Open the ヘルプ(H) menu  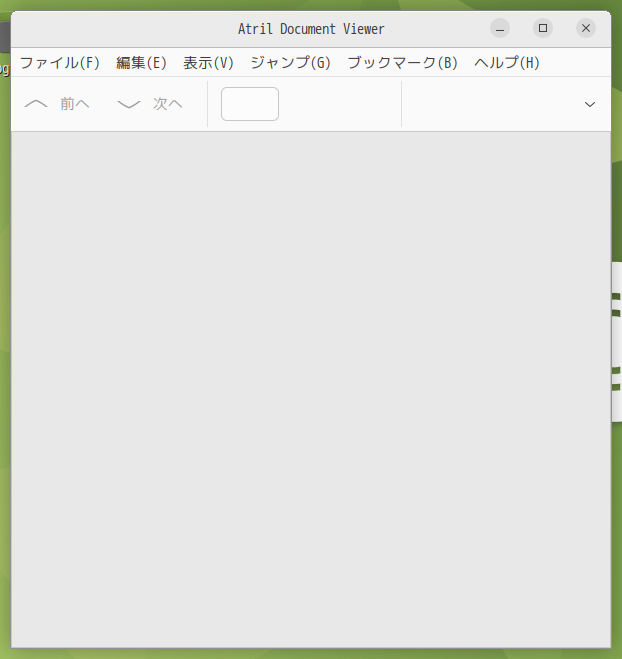tap(507, 63)
